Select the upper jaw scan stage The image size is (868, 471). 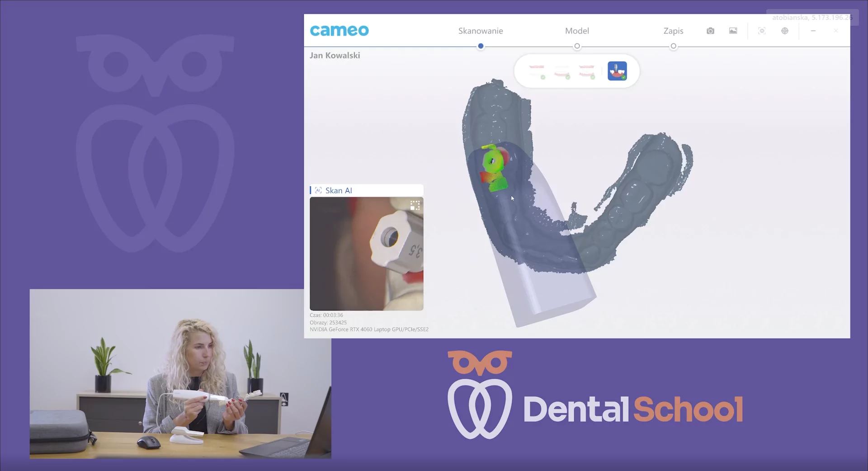[x=537, y=69]
